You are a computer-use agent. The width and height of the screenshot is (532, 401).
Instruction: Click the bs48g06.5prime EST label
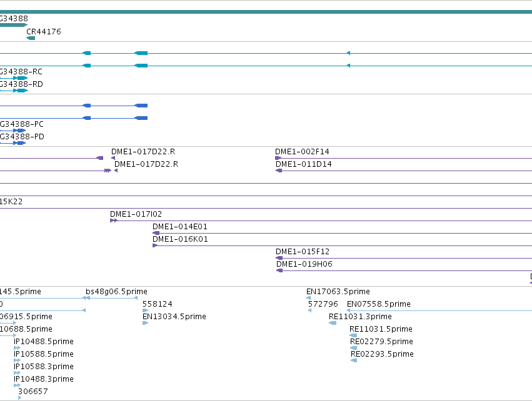[x=116, y=292]
